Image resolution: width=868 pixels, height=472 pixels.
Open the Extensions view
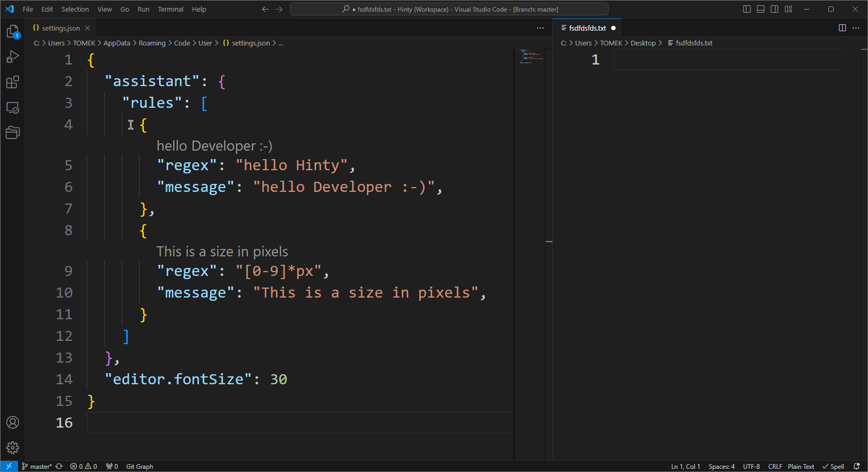tap(13, 82)
